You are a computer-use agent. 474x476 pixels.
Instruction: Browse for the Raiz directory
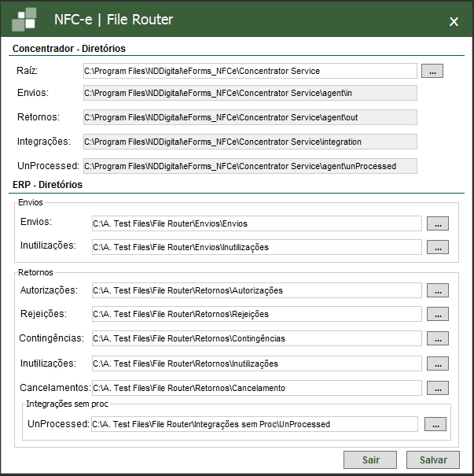click(x=432, y=71)
